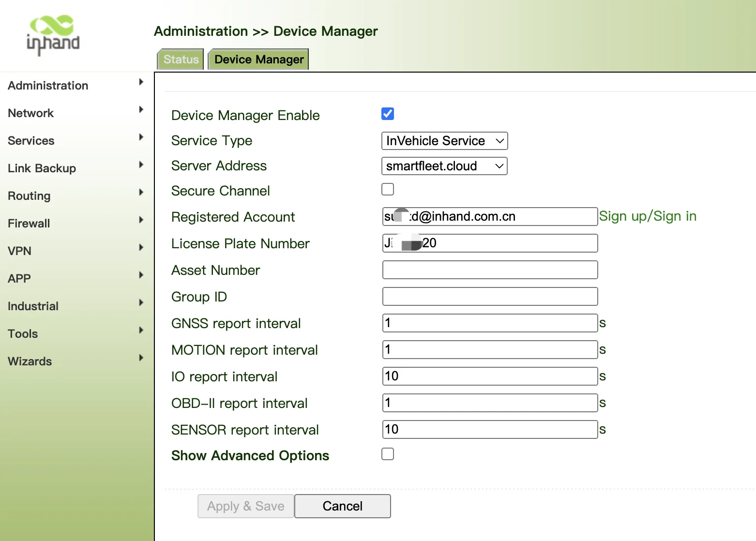The height and width of the screenshot is (541, 756).
Task: Select the GNSS report interval field
Action: (490, 323)
